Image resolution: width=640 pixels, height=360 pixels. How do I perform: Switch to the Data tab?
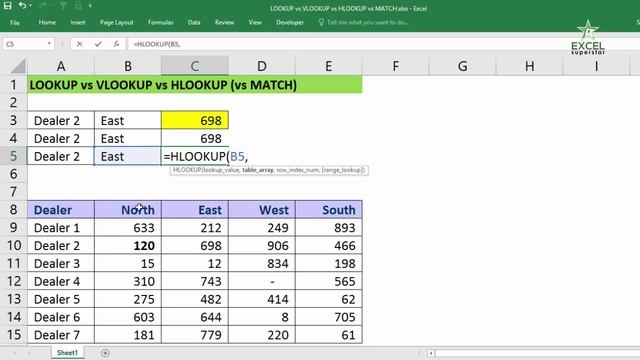194,22
